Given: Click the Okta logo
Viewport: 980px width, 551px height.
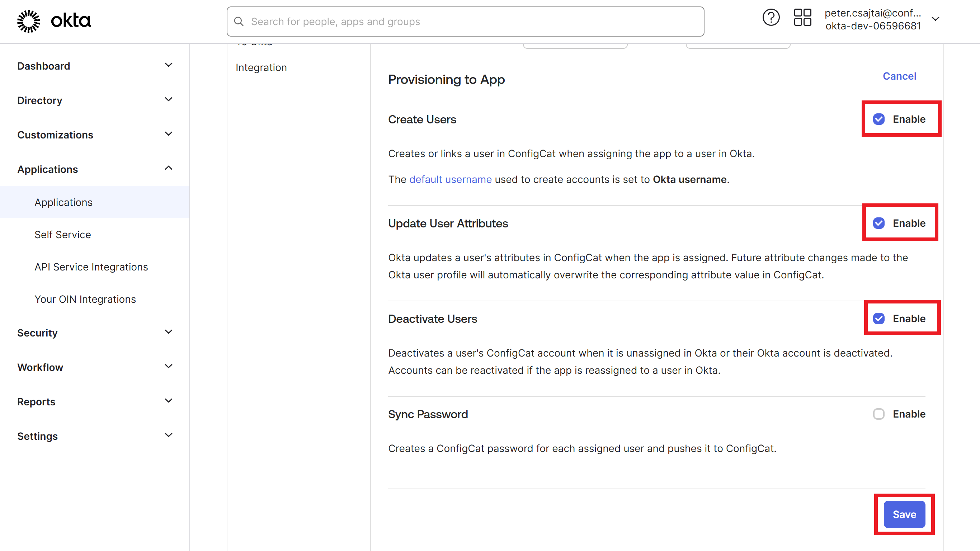Looking at the screenshot, I should 53,21.
